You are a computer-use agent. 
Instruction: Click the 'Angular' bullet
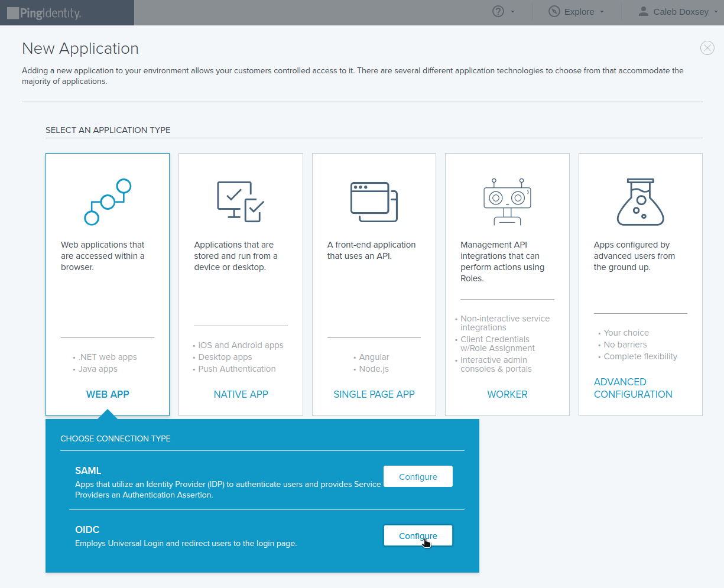coord(374,357)
